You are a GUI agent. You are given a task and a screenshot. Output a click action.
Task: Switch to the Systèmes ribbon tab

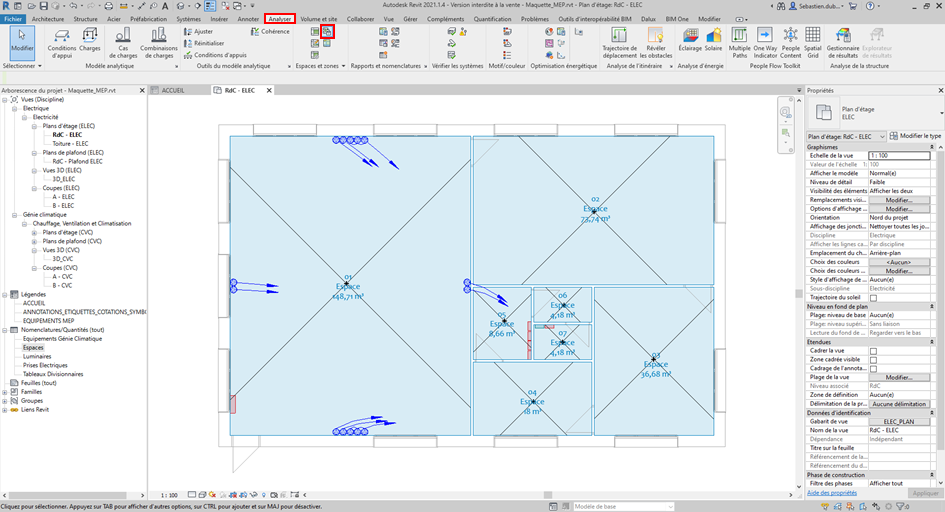188,19
